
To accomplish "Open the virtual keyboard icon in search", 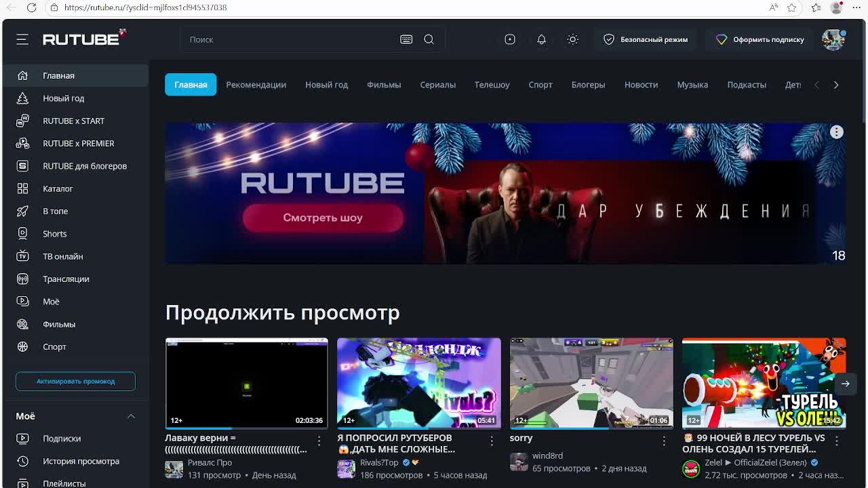I will [x=406, y=39].
